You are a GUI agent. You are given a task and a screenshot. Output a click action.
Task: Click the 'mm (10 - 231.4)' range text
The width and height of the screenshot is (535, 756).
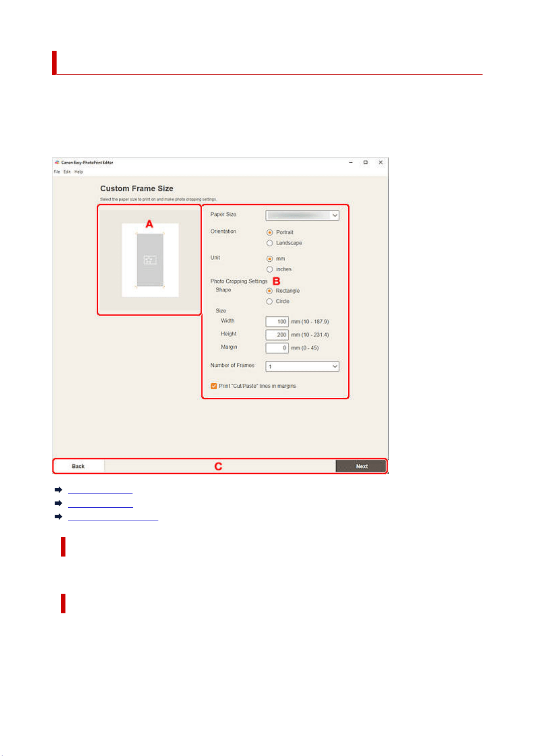[x=310, y=335]
